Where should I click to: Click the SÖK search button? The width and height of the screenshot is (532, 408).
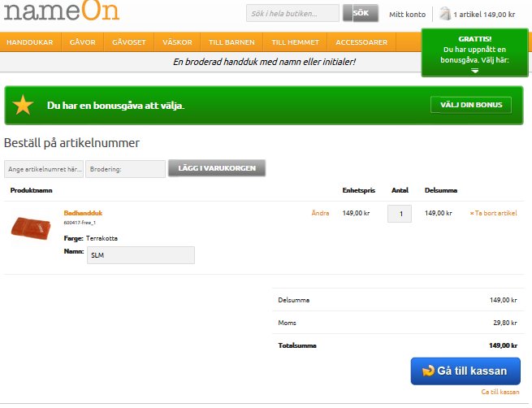point(361,13)
